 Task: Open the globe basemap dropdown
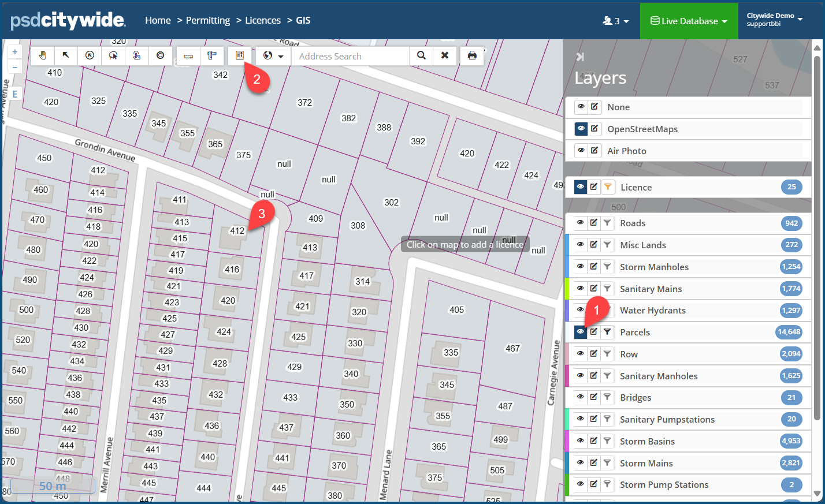(273, 56)
